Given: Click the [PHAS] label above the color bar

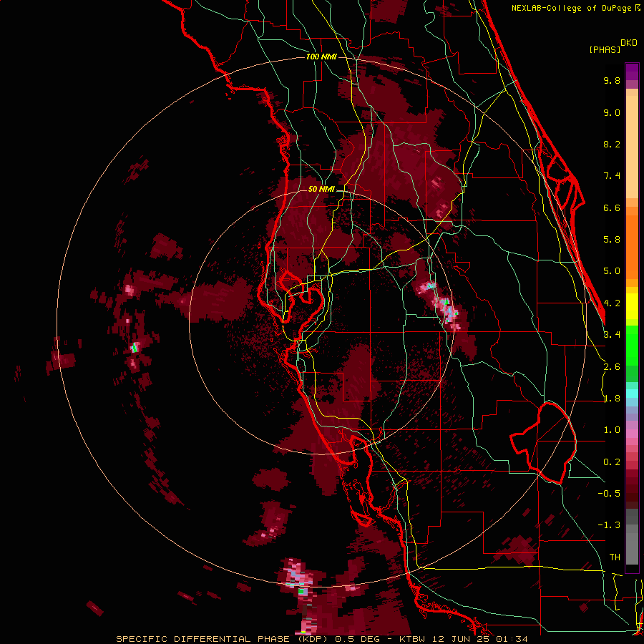Looking at the screenshot, I should pos(605,49).
